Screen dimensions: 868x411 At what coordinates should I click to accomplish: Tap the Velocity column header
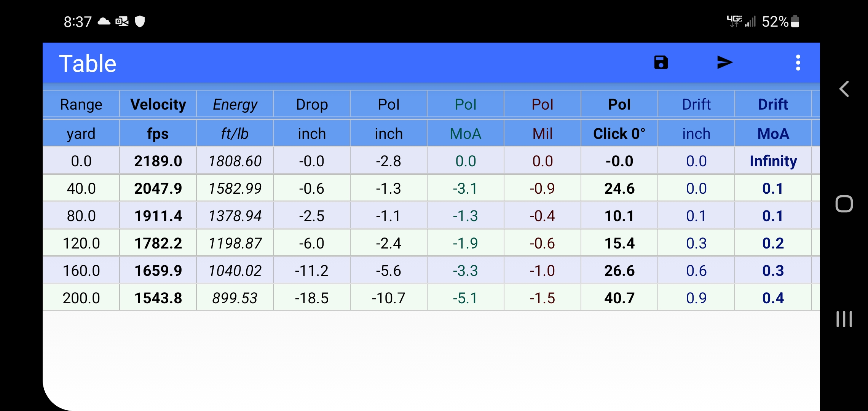tap(158, 104)
